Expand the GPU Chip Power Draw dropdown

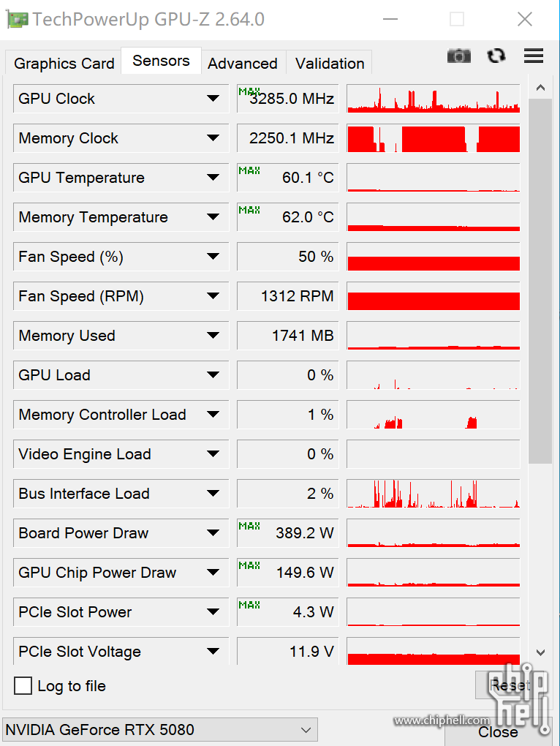[213, 573]
